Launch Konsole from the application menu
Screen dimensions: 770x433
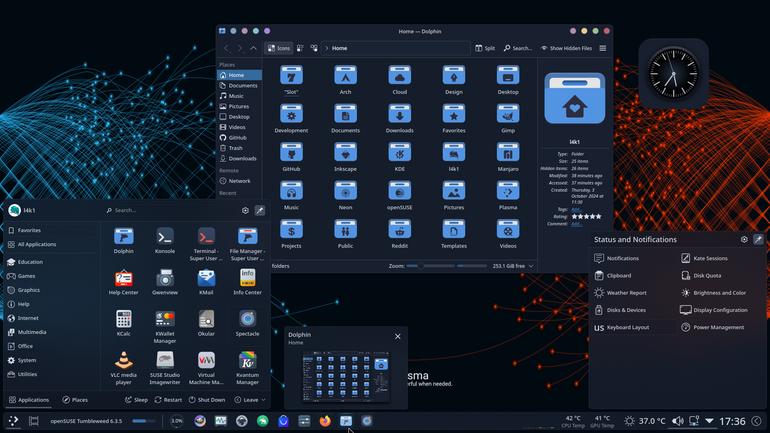pyautogui.click(x=165, y=241)
